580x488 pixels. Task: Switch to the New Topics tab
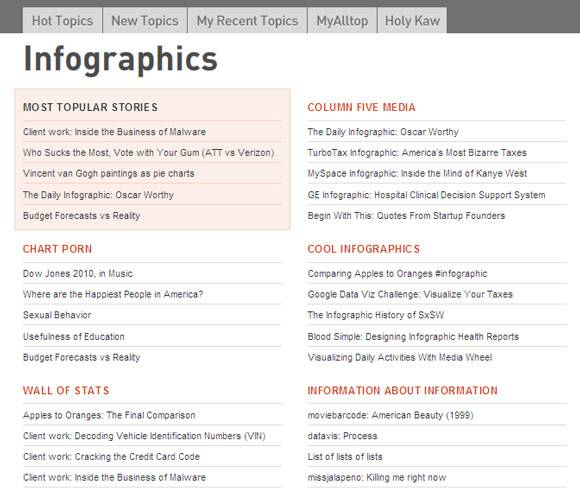point(145,21)
